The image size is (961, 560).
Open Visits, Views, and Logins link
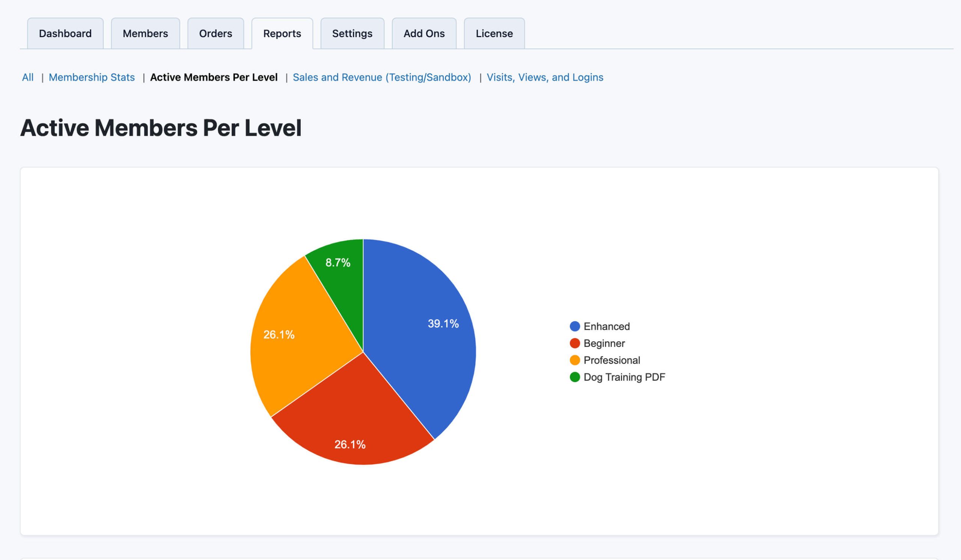(545, 77)
